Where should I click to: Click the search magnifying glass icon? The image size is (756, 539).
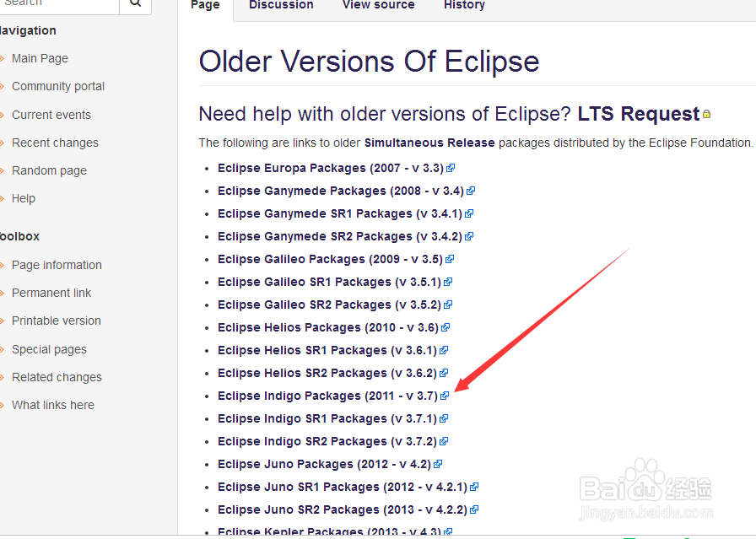(x=135, y=4)
